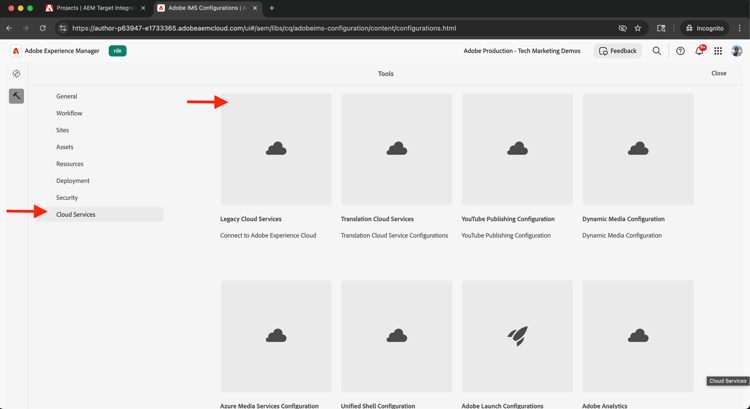This screenshot has width=750, height=409.
Task: Click the Adobe logo in the header
Action: click(16, 51)
